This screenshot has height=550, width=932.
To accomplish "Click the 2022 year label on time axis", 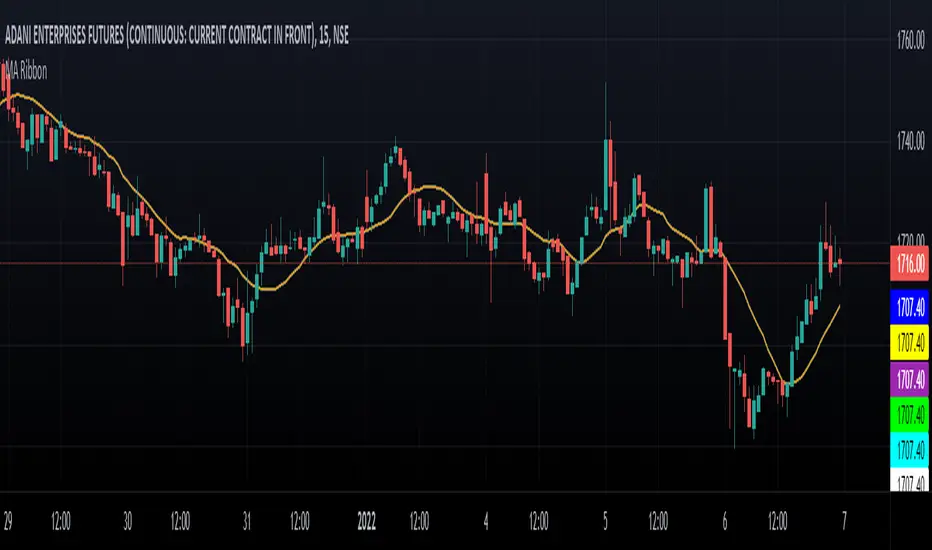I will [x=367, y=521].
